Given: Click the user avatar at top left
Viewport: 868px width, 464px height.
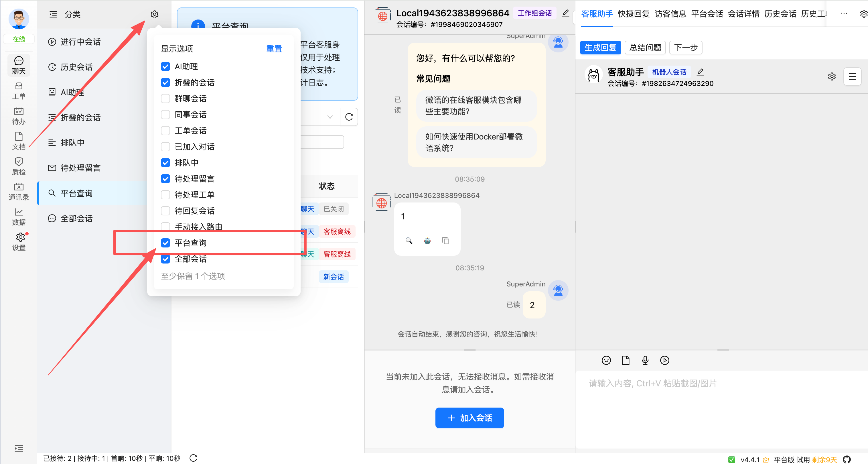Looking at the screenshot, I should (x=19, y=19).
